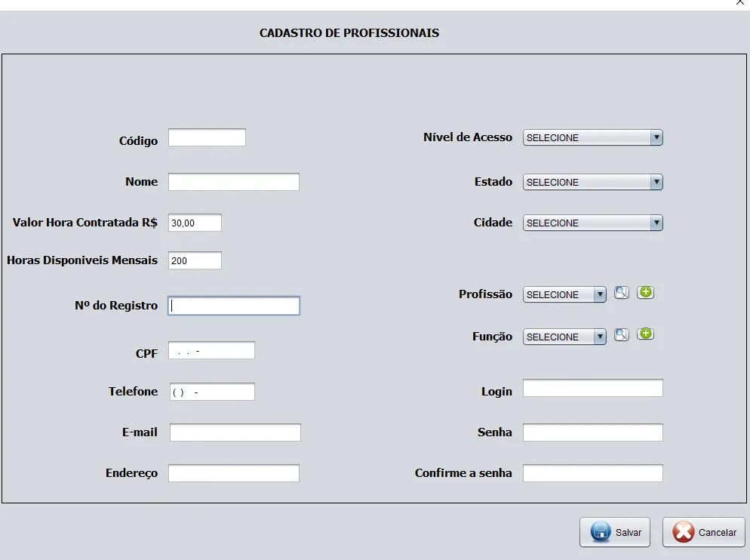Focus the Código input field
This screenshot has width=750, height=560.
[207, 137]
